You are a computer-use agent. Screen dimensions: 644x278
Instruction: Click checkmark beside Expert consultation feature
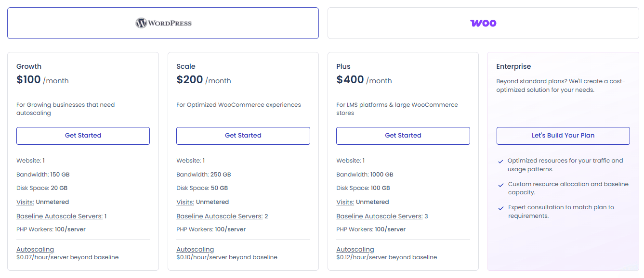[x=501, y=208]
